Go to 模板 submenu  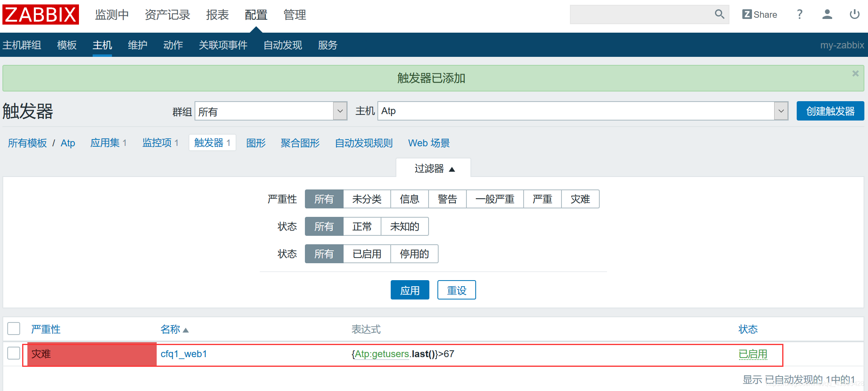coord(67,45)
